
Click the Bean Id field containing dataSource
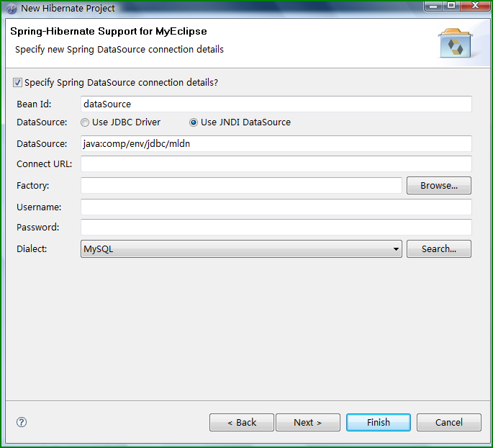click(276, 104)
